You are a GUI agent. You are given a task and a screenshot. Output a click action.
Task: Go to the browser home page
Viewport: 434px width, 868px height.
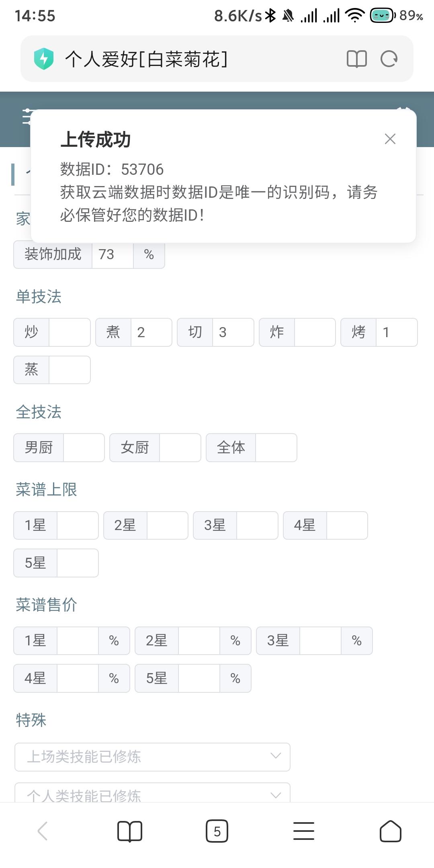[x=390, y=831]
